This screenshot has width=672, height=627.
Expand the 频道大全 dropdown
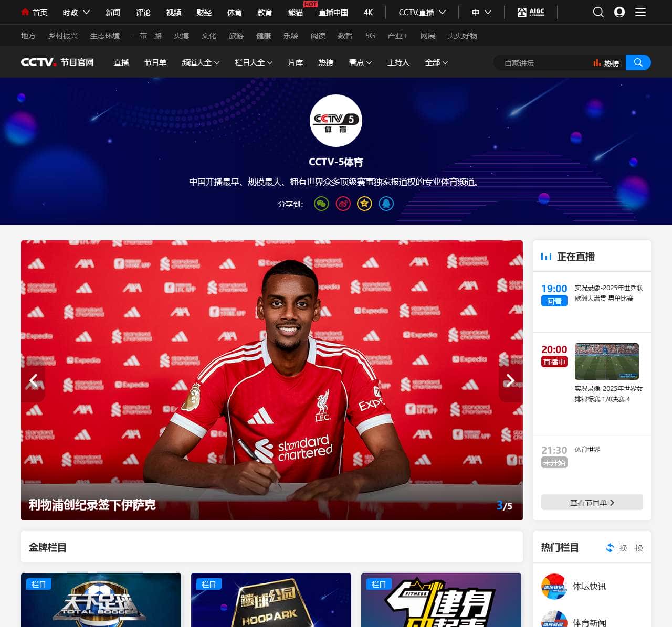tap(201, 62)
